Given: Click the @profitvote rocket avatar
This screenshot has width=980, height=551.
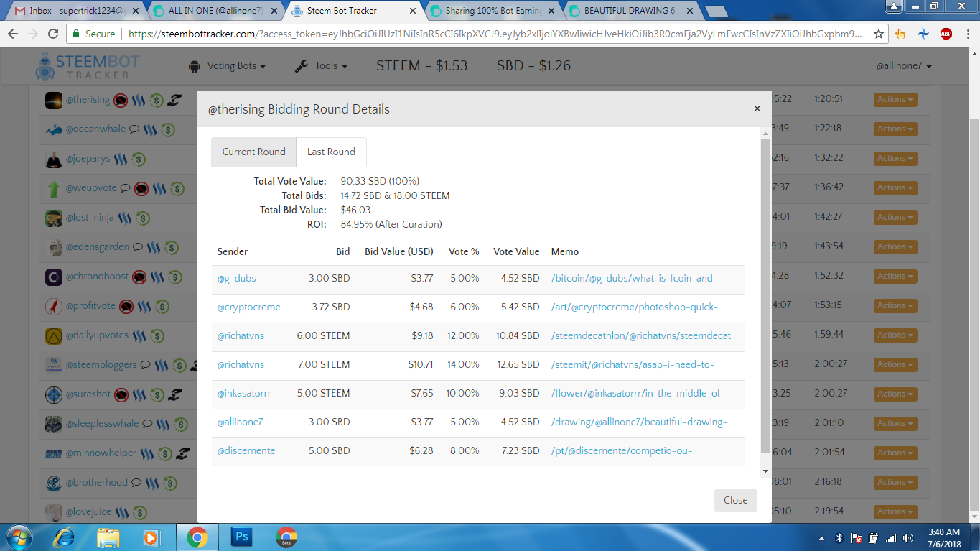Looking at the screenshot, I should (54, 306).
